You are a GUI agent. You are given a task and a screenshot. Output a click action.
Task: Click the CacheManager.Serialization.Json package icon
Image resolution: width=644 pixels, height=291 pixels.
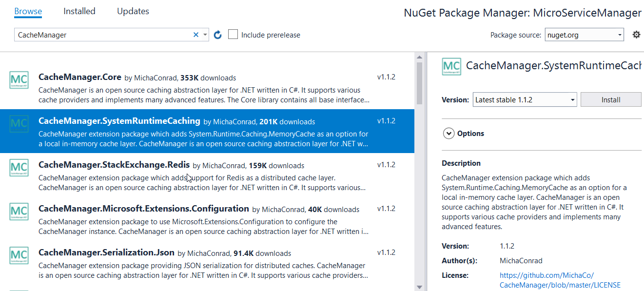coord(19,255)
